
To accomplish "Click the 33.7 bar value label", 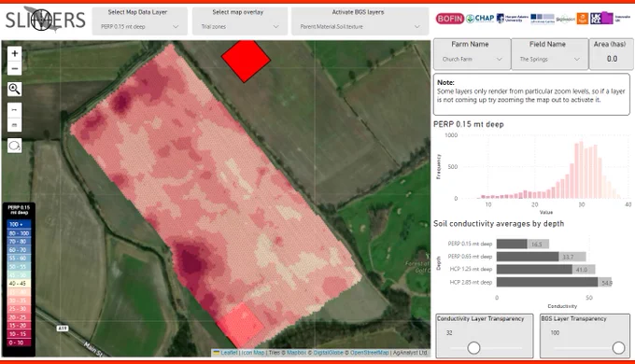I will (568, 257).
